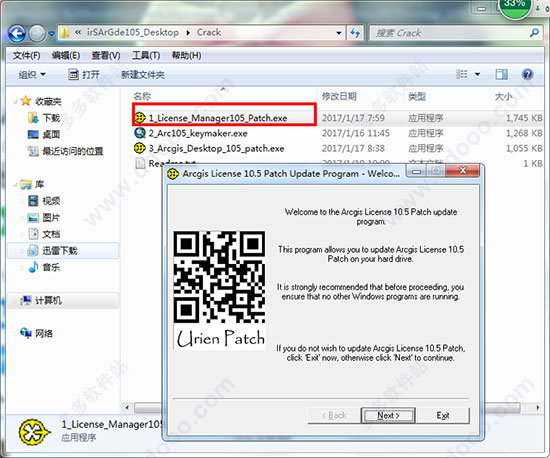
Task: Click 新建文件夹 in the toolbar
Action: click(143, 74)
